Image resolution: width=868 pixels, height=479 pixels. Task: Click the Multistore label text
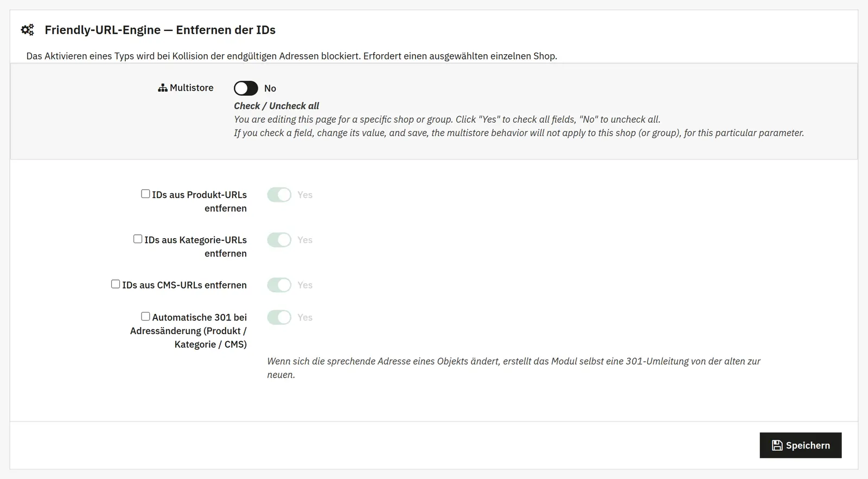click(x=192, y=88)
